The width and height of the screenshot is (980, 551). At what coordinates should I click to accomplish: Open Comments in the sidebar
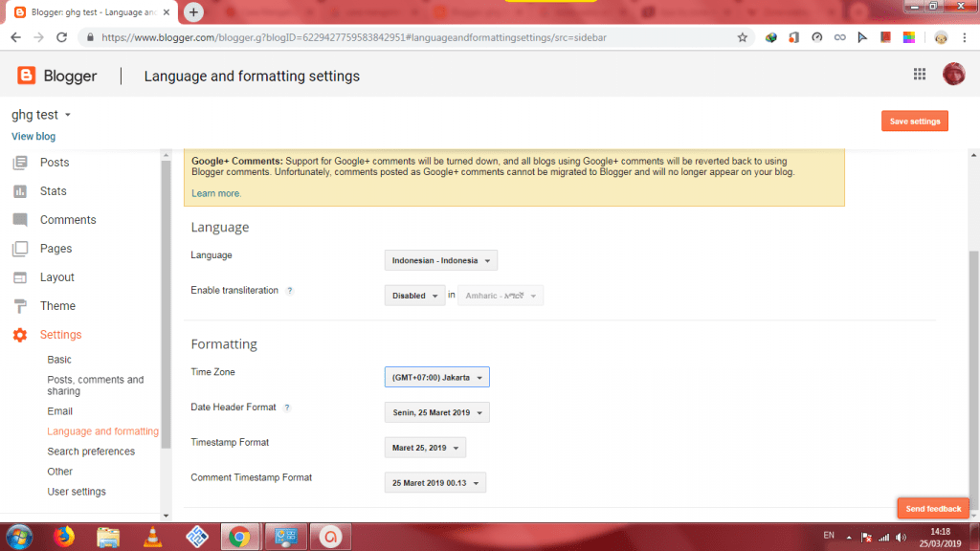tap(68, 220)
